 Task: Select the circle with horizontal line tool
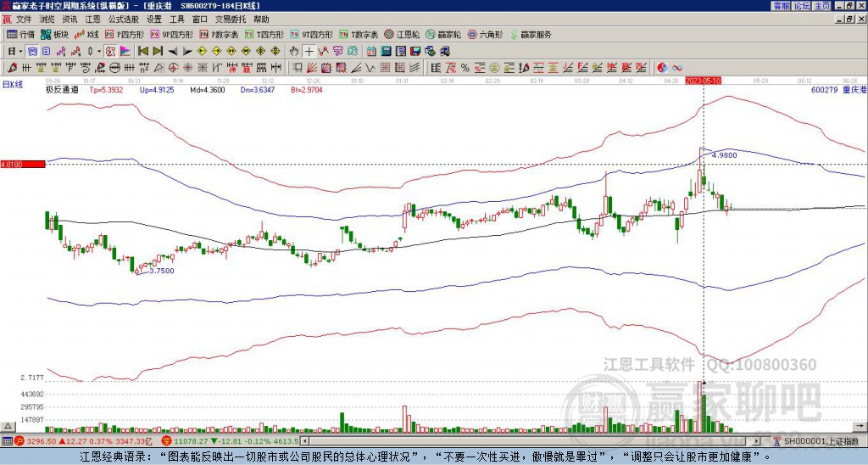(x=114, y=68)
